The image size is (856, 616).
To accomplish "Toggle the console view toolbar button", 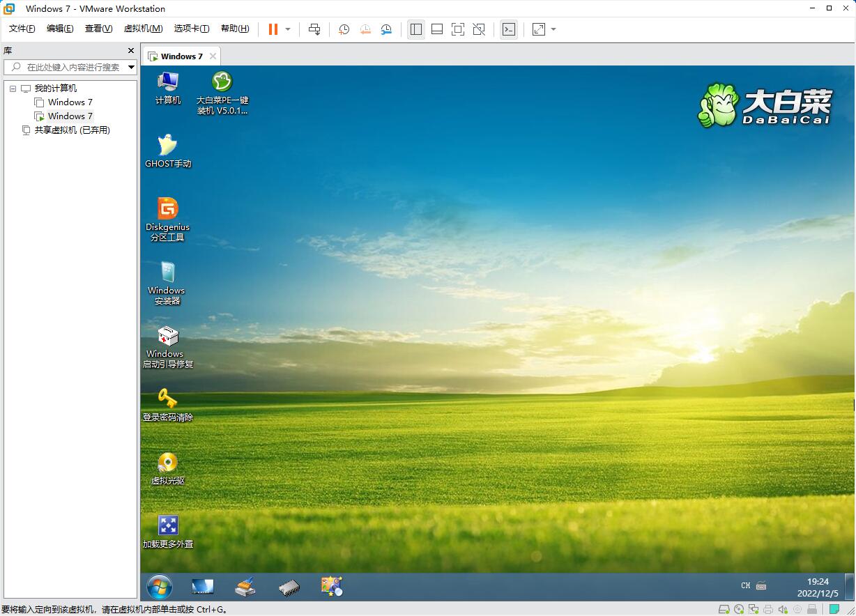I will coord(509,29).
